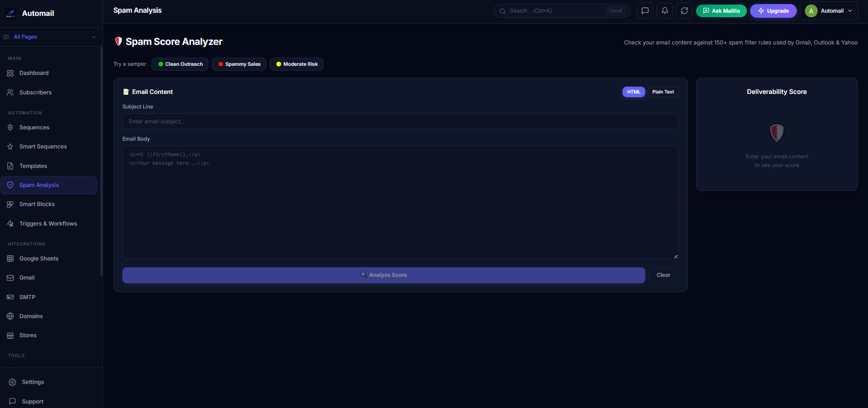Viewport: 868px width, 408px height.
Task: Load the Clean Outreach sample
Action: click(180, 64)
